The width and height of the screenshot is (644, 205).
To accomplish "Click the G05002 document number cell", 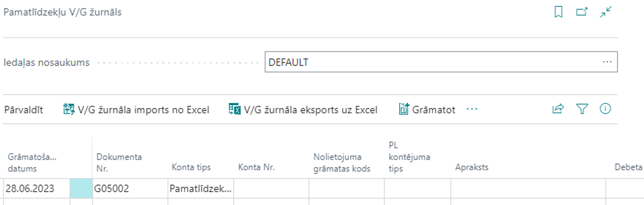I will [x=129, y=189].
